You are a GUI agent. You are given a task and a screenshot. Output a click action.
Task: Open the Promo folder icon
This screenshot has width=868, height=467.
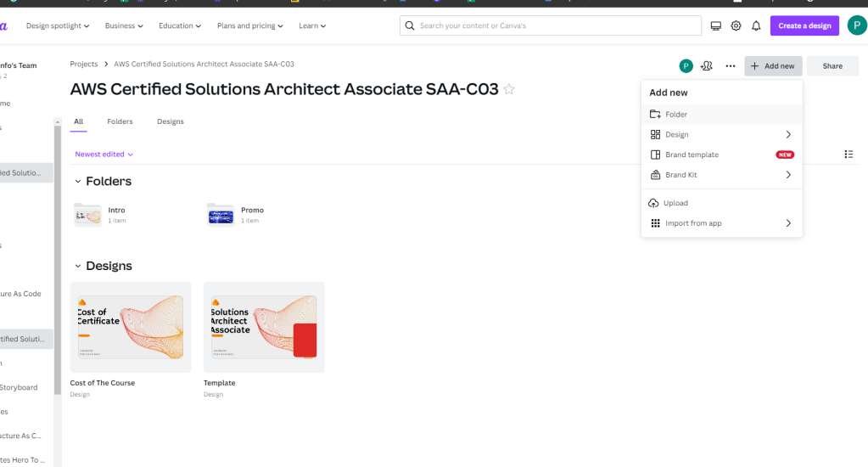tap(221, 214)
